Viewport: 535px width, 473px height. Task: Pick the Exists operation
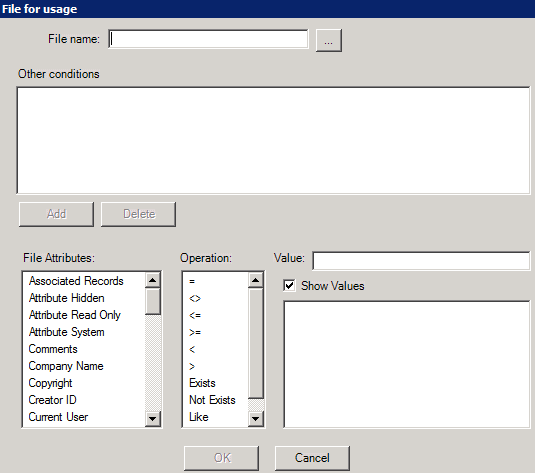point(202,383)
